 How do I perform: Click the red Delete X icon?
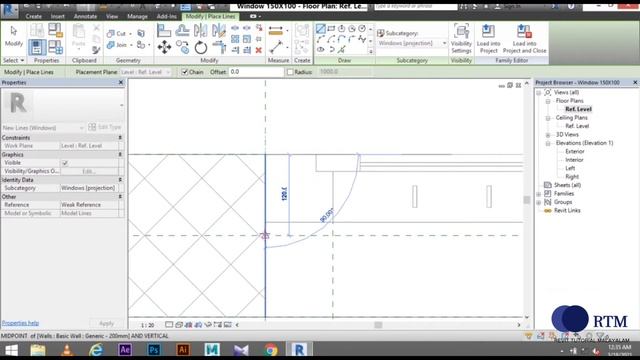(258, 50)
